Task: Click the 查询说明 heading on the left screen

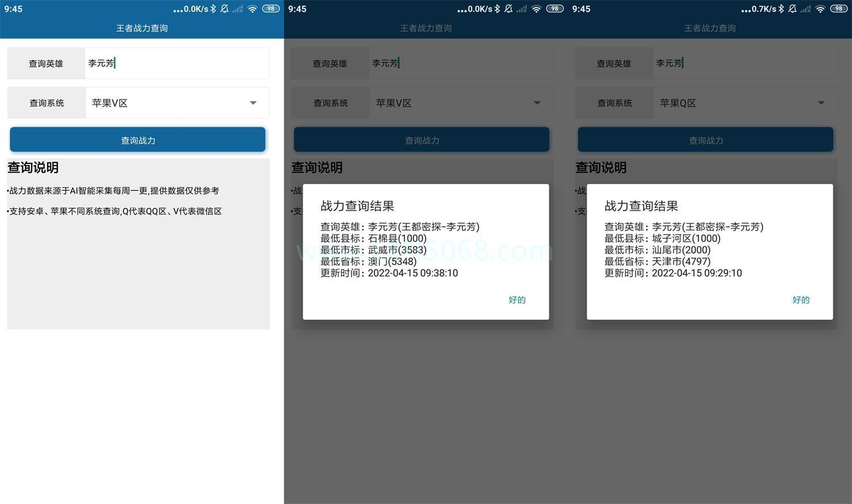Action: (x=33, y=167)
